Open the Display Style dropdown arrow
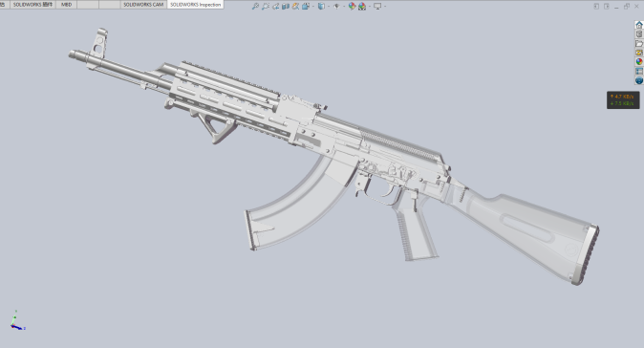 pos(329,6)
